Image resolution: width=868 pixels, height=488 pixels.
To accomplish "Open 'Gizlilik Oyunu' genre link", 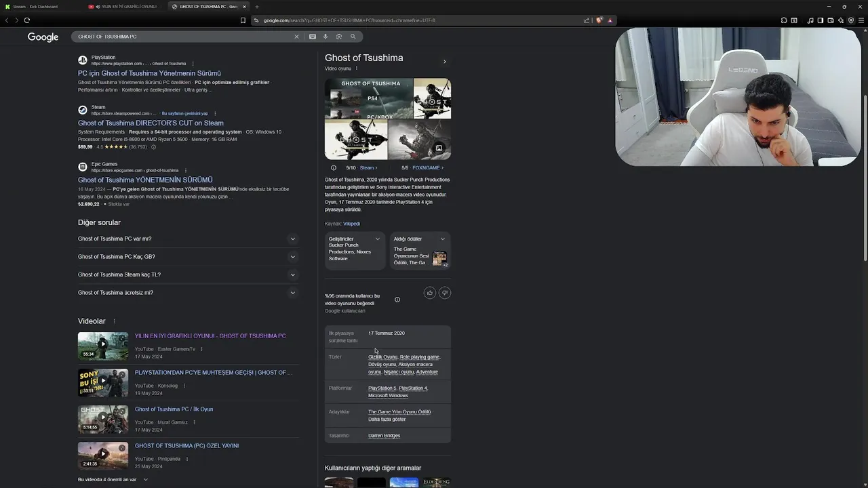I will coord(382,357).
